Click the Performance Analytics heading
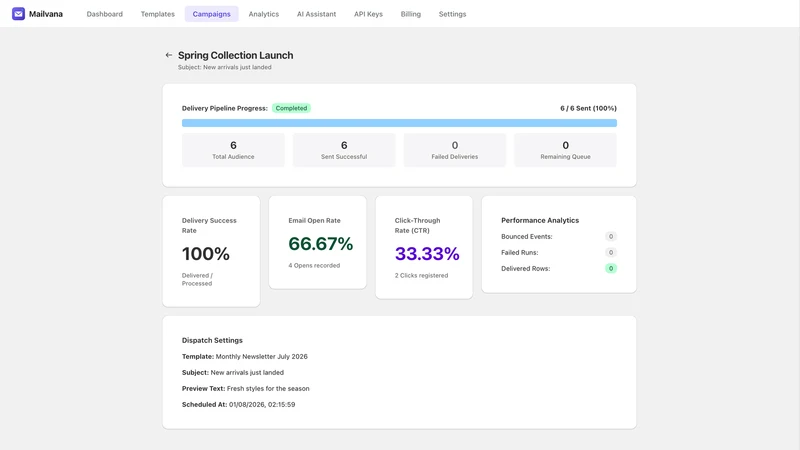 click(540, 220)
